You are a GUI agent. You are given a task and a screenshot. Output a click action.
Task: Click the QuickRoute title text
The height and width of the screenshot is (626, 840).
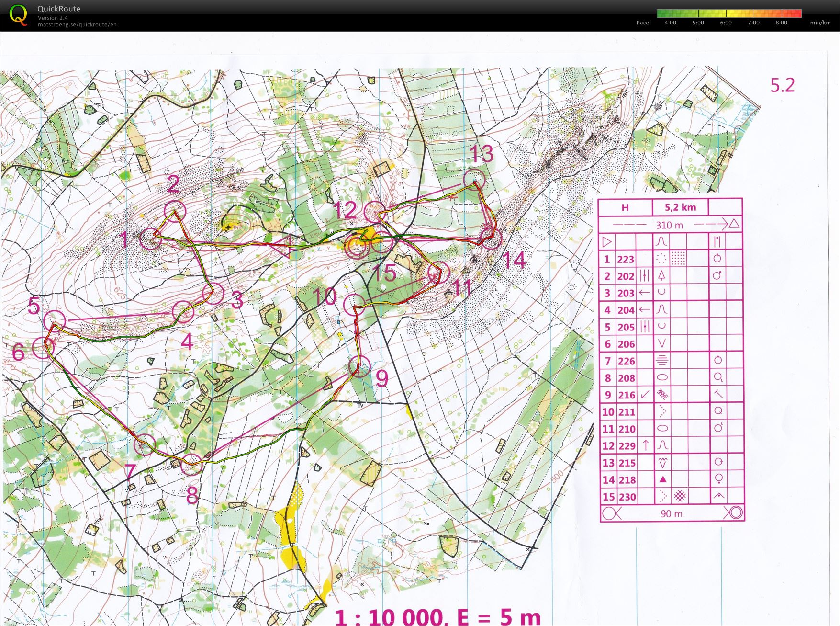click(59, 9)
